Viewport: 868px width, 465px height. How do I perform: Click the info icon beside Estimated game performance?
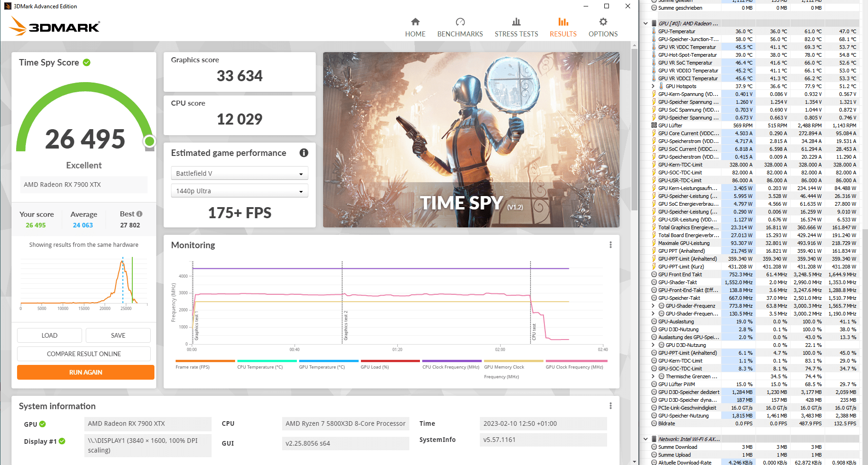(x=304, y=153)
